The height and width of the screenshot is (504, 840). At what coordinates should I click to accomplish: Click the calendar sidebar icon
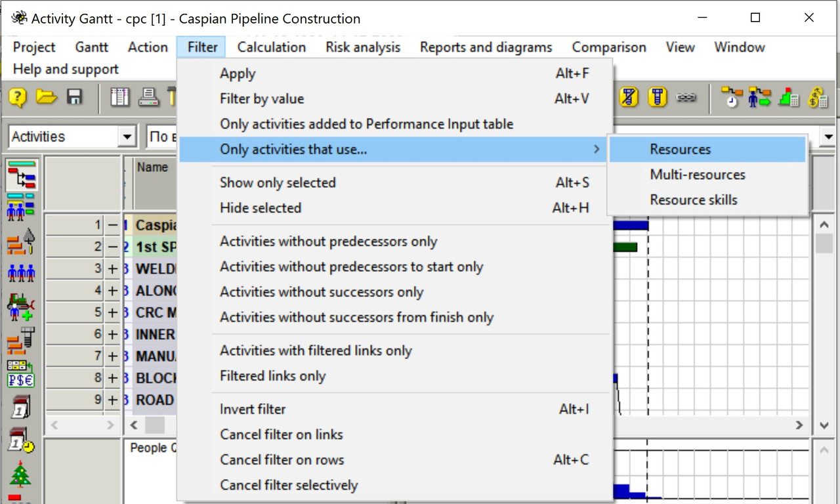point(21,407)
